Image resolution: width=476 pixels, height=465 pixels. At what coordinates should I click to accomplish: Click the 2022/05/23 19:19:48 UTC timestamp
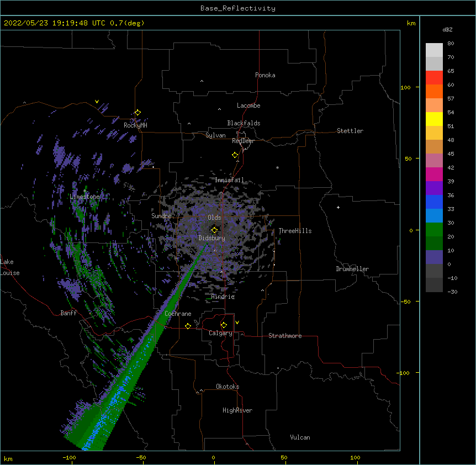pyautogui.click(x=55, y=23)
